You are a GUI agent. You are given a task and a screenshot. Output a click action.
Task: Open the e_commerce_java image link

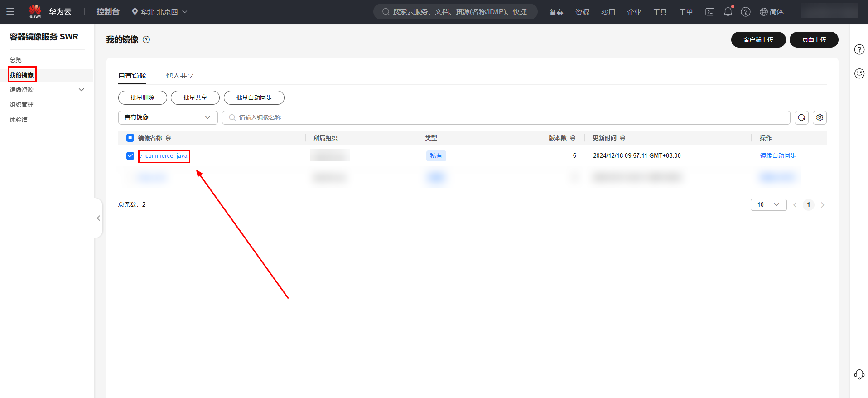164,156
